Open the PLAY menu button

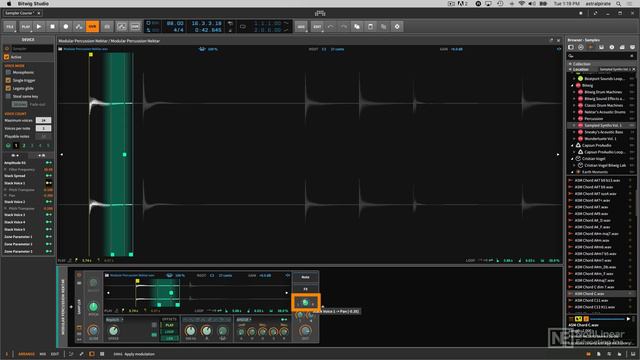(26, 27)
